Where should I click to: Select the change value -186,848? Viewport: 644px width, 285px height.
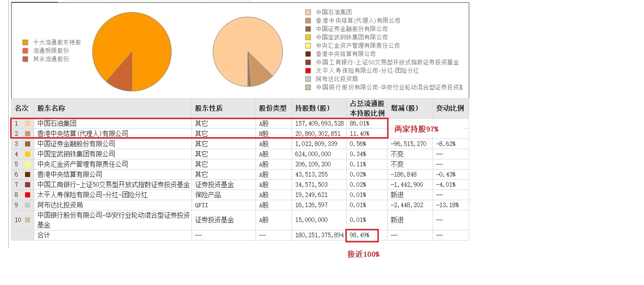(x=403, y=174)
